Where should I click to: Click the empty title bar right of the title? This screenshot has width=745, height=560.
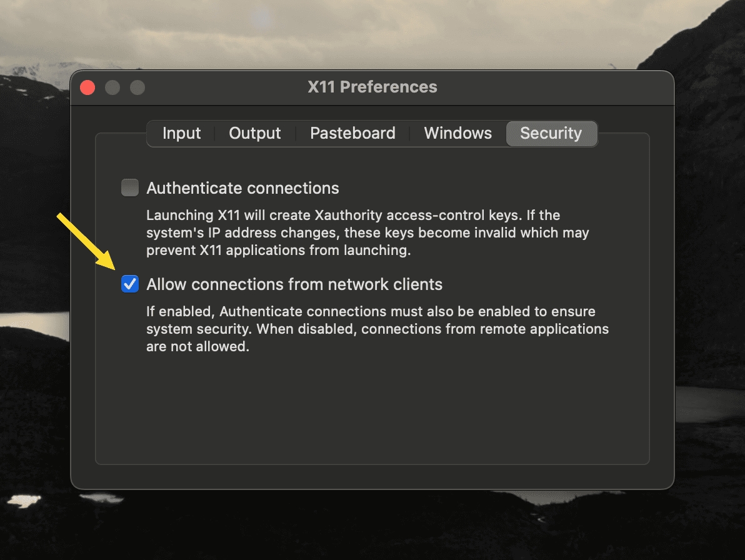[x=550, y=87]
